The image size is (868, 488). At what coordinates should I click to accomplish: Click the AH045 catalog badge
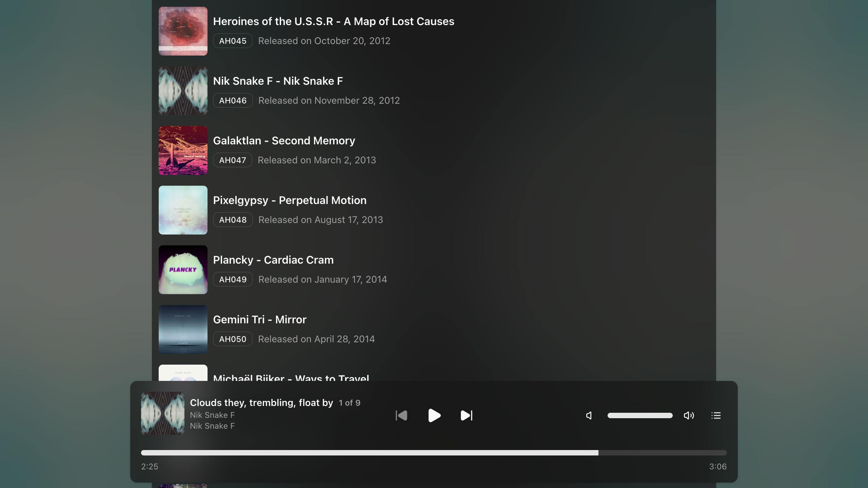click(233, 41)
